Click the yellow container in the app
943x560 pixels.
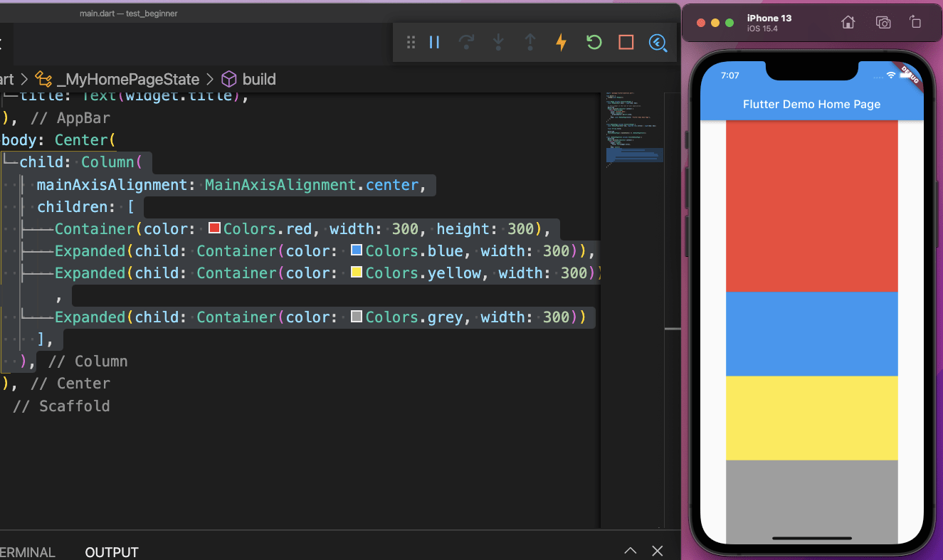pos(812,418)
